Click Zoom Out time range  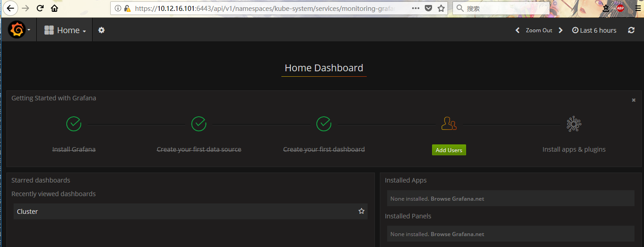pyautogui.click(x=539, y=30)
